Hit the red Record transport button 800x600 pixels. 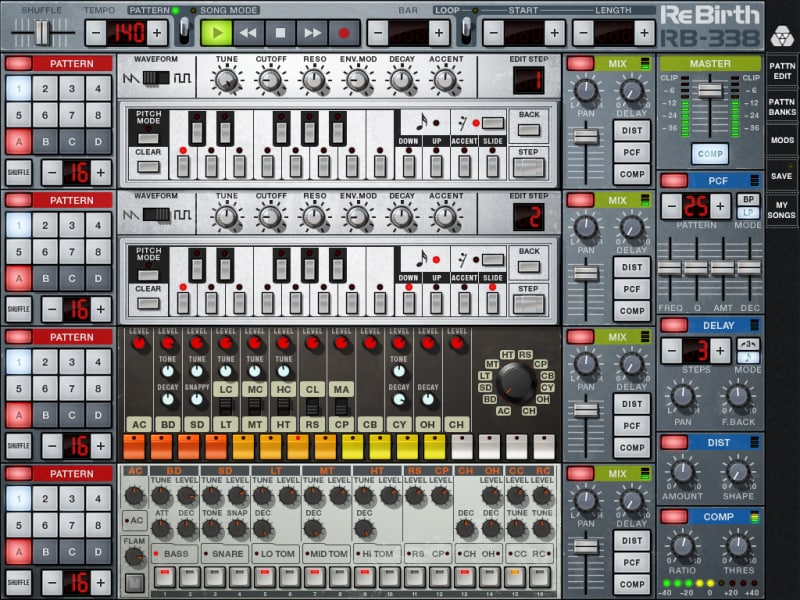coord(344,32)
